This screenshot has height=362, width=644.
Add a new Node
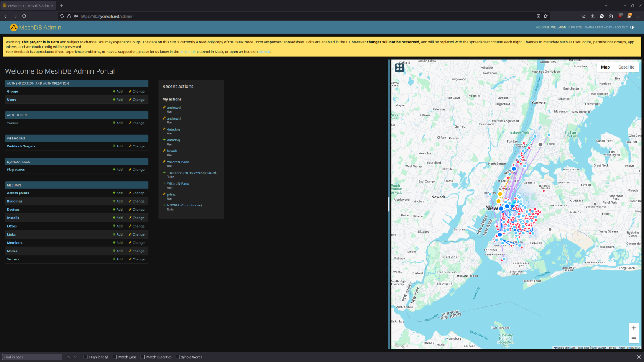pyautogui.click(x=118, y=251)
